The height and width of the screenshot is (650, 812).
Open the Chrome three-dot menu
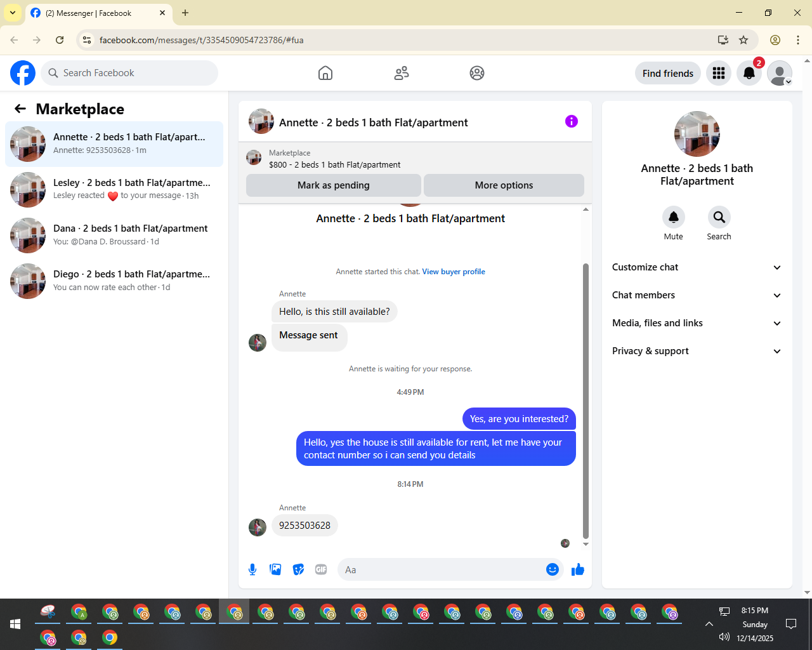click(798, 40)
